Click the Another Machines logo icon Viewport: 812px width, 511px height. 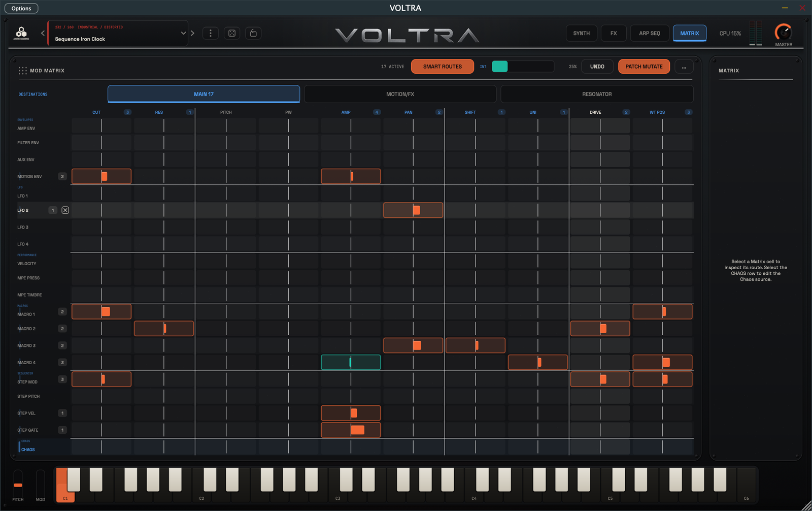coord(21,33)
